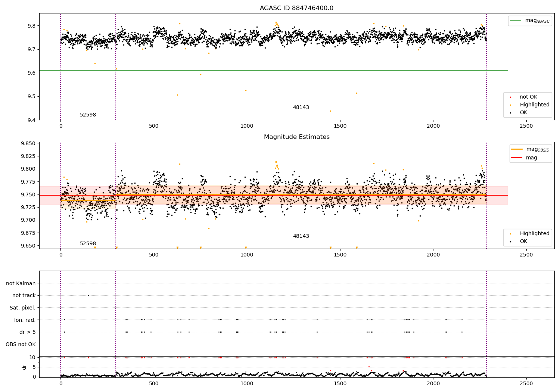The height and width of the screenshot is (392, 560).
Task: Click obsid label 48143 in the top plot
Action: (301, 108)
